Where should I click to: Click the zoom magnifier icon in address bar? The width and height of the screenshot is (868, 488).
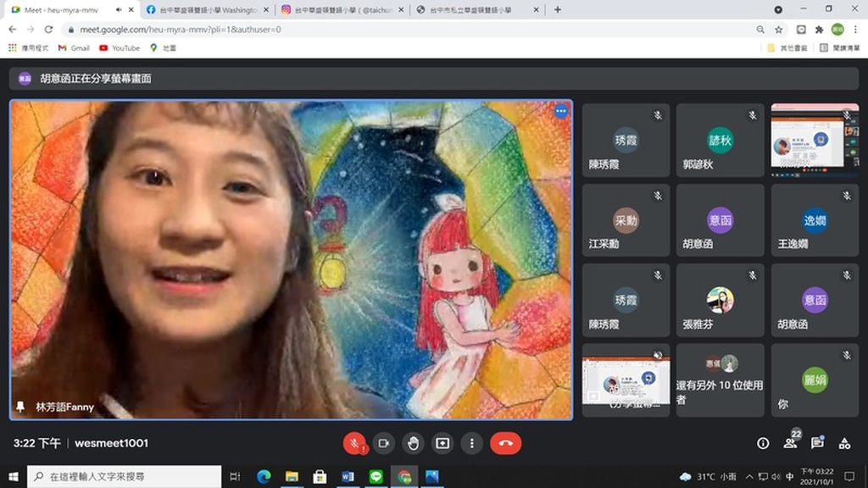(x=760, y=30)
